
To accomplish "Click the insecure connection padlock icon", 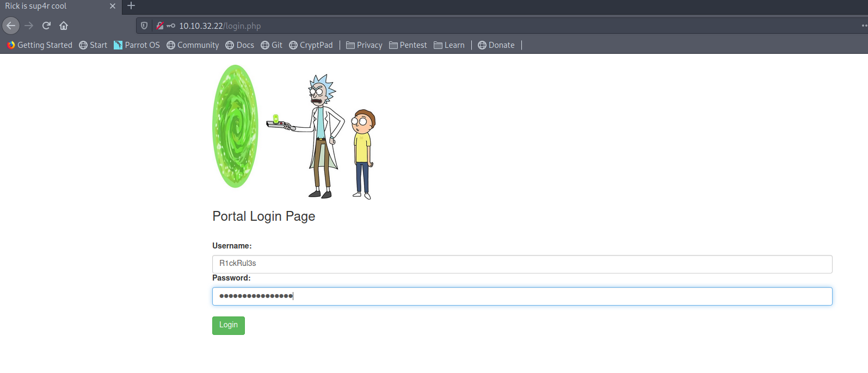I will (160, 26).
